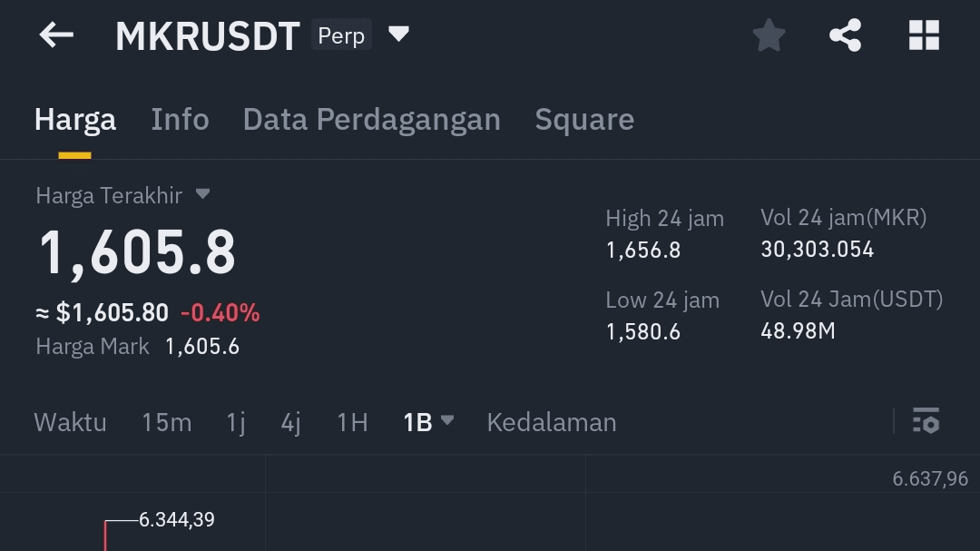Select the 15m chart timeframe

[166, 421]
